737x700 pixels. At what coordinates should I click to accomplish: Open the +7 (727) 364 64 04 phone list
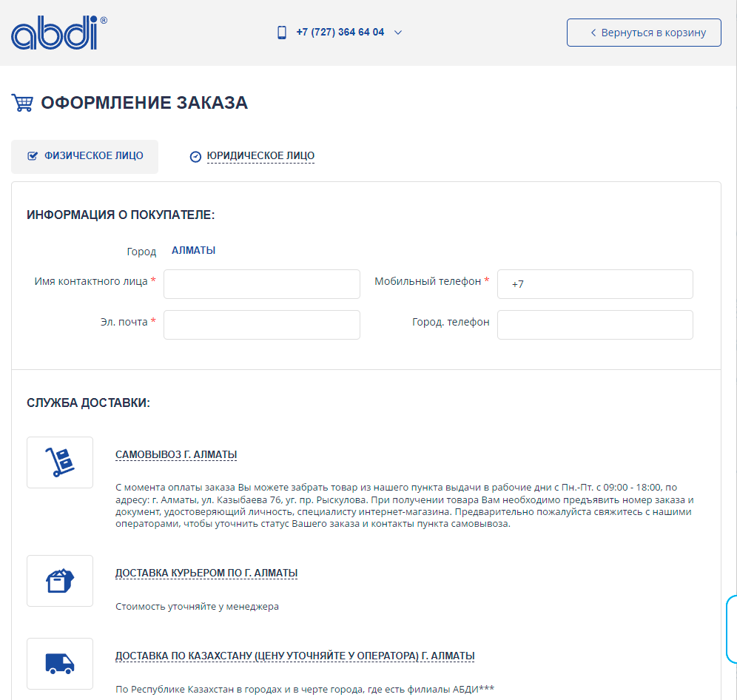(x=340, y=33)
